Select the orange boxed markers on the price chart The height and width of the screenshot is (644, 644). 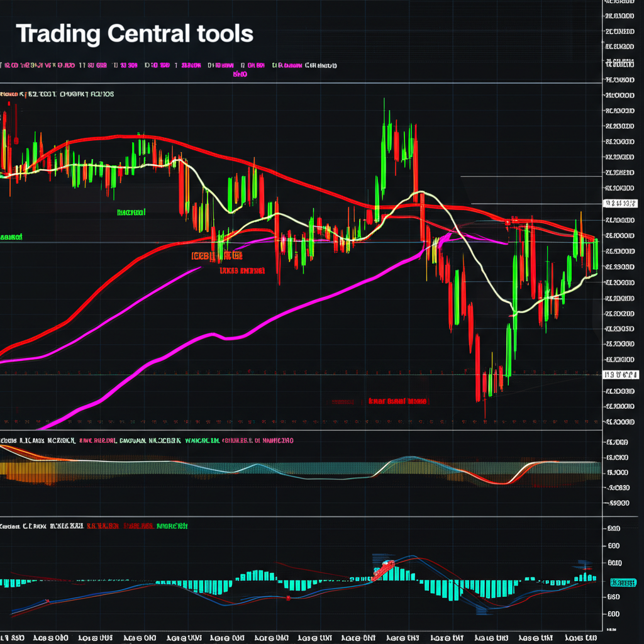tap(216, 256)
